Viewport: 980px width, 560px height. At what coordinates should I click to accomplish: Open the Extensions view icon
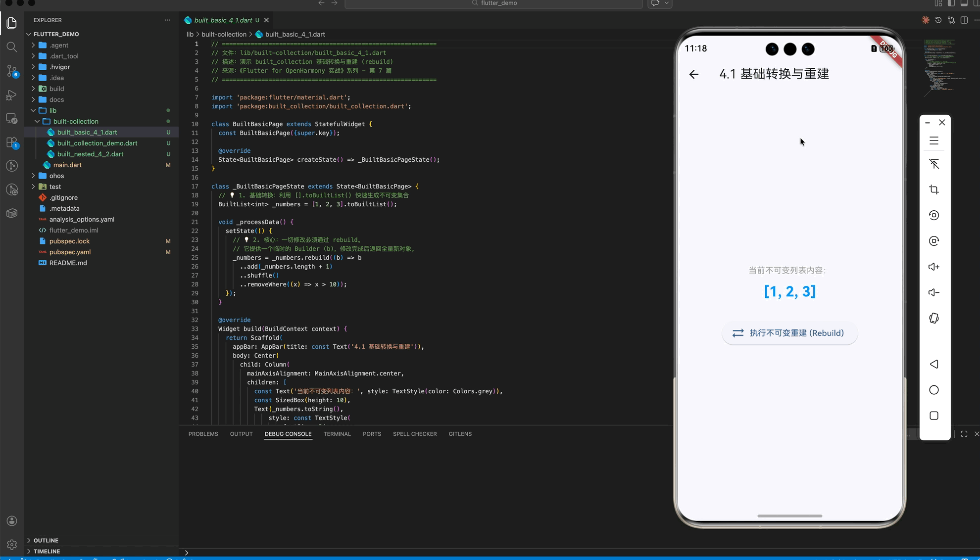12,142
